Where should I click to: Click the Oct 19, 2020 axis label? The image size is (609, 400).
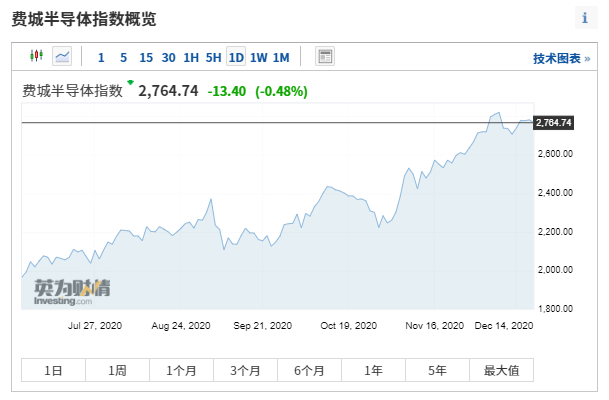coord(348,325)
